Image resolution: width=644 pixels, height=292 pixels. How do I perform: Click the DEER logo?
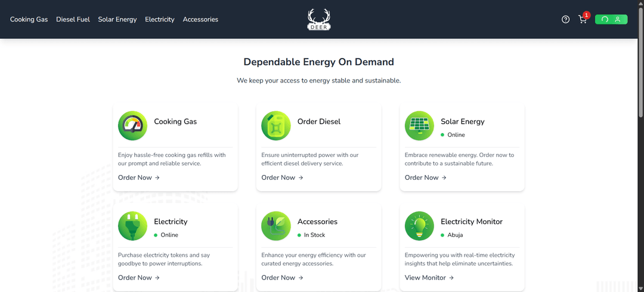pos(319,19)
